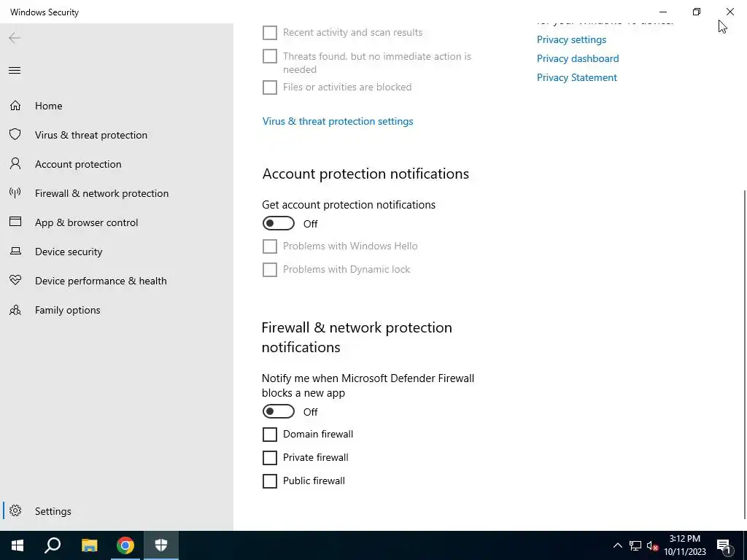Click the Virus & threat protection shield icon
The width and height of the screenshot is (747, 560).
(x=15, y=134)
